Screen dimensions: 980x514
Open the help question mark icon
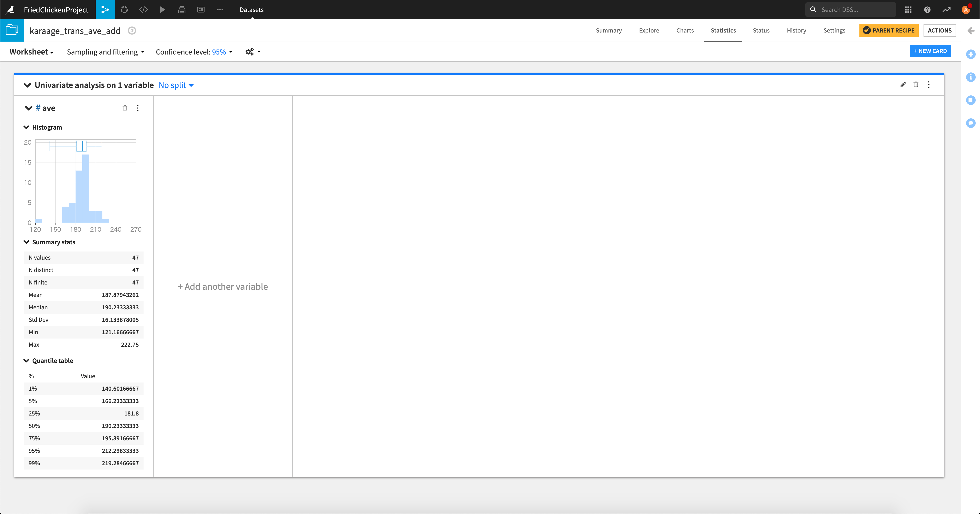point(927,10)
